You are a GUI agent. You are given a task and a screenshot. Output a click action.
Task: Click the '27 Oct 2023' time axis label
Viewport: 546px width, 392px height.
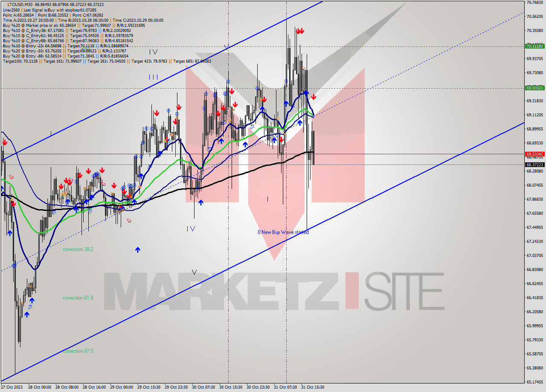(11, 387)
